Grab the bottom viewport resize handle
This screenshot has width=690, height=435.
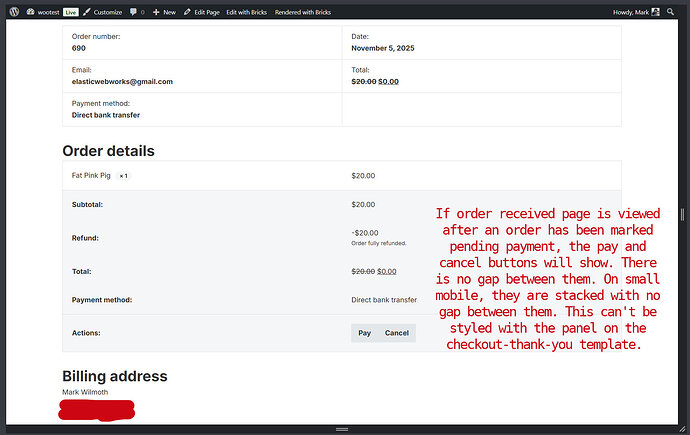342,430
